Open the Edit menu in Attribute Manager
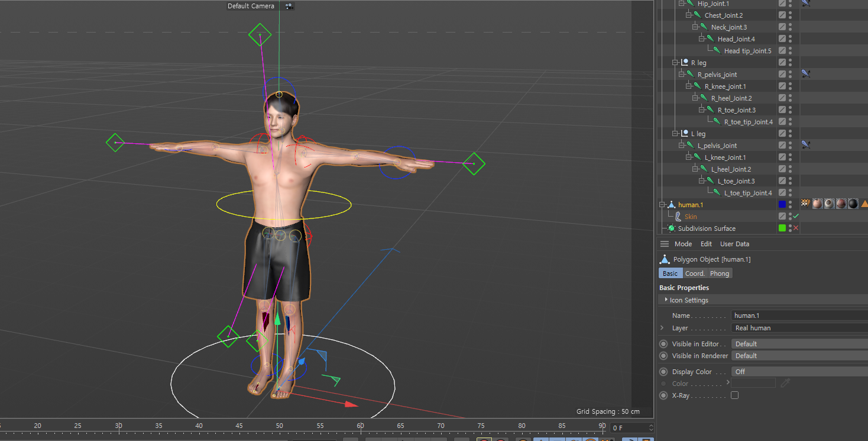The width and height of the screenshot is (868, 441). tap(706, 244)
